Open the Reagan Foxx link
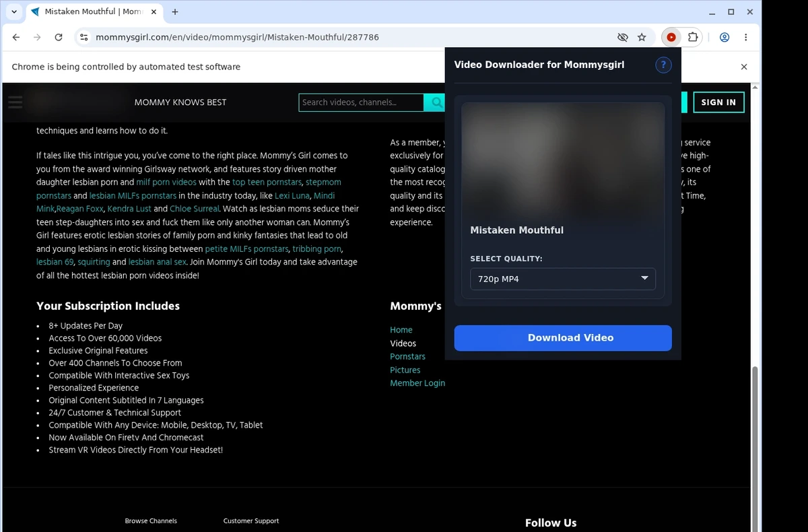The width and height of the screenshot is (808, 532). coord(79,209)
